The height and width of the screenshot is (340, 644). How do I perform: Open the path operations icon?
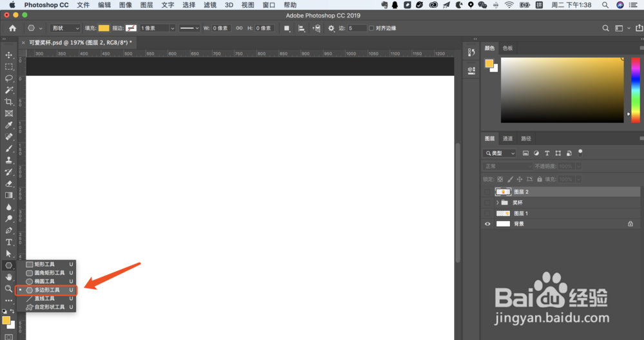click(287, 28)
